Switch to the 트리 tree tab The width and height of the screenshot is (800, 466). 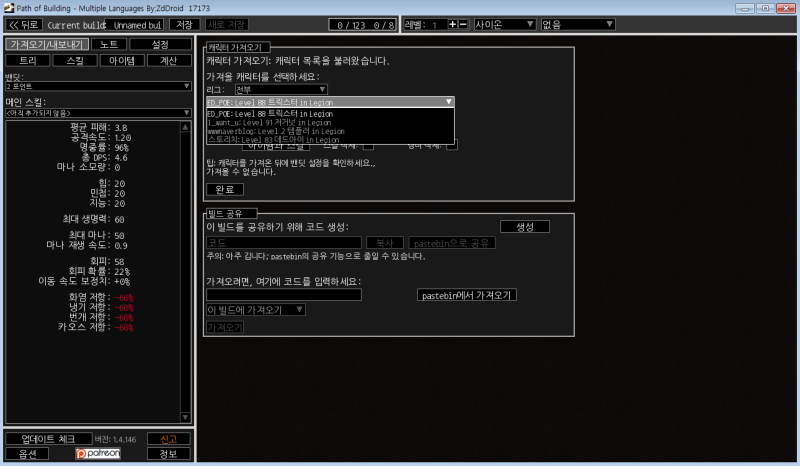(x=28, y=61)
